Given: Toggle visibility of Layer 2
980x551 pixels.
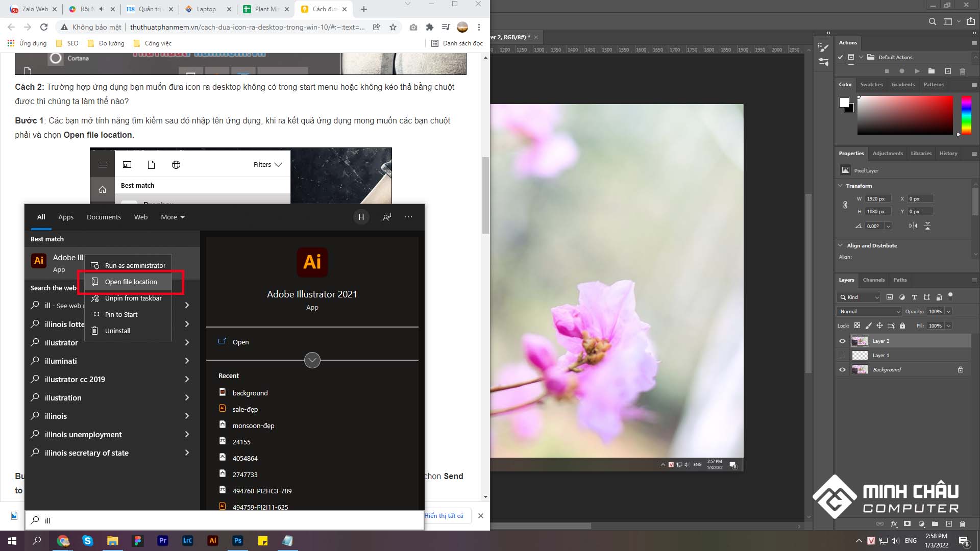Looking at the screenshot, I should click(x=842, y=340).
